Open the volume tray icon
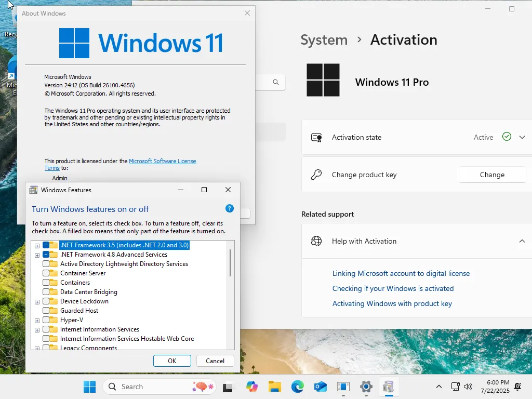 468,387
